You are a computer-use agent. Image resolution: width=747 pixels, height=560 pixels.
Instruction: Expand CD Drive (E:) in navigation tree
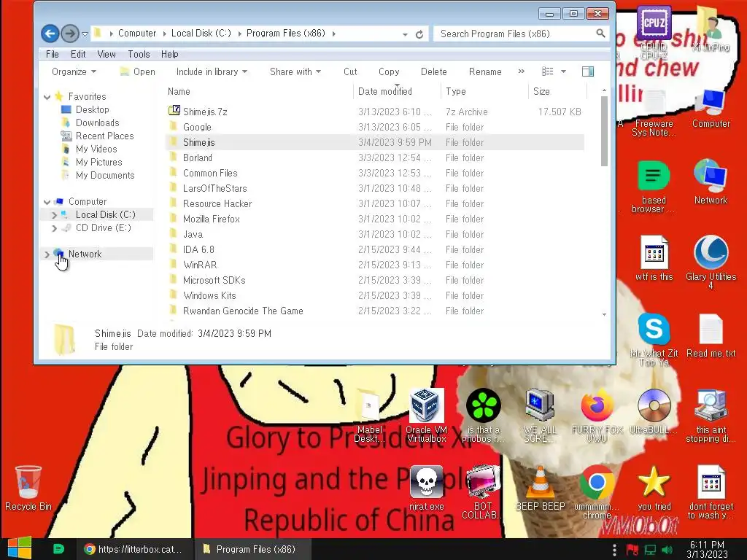coord(54,228)
